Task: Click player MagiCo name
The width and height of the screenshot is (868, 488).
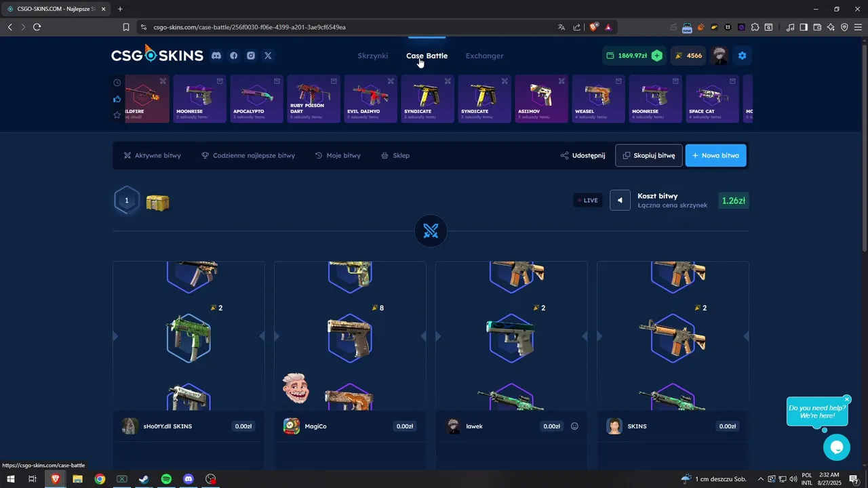Action: (315, 426)
